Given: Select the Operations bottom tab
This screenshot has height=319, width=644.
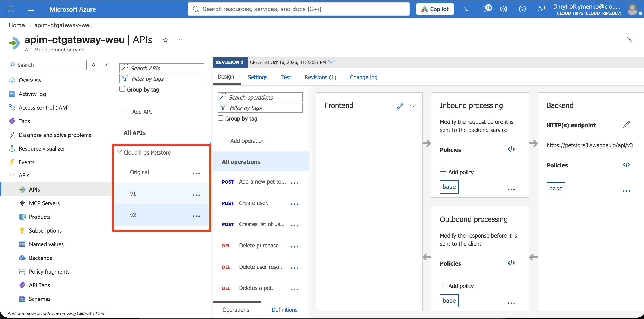Looking at the screenshot, I should click(x=236, y=310).
